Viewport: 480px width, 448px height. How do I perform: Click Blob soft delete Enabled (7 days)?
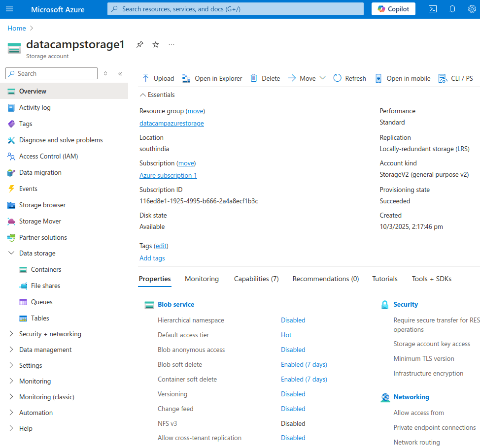pyautogui.click(x=304, y=364)
